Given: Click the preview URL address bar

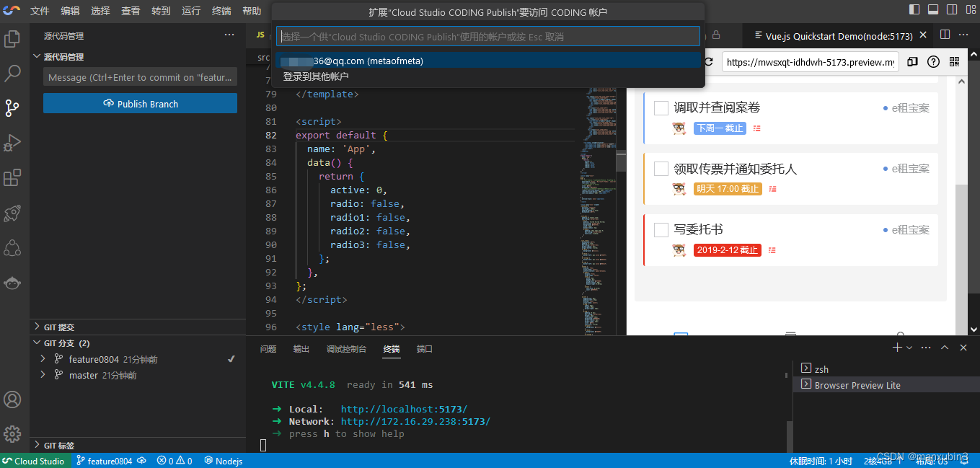Looking at the screenshot, I should [810, 62].
